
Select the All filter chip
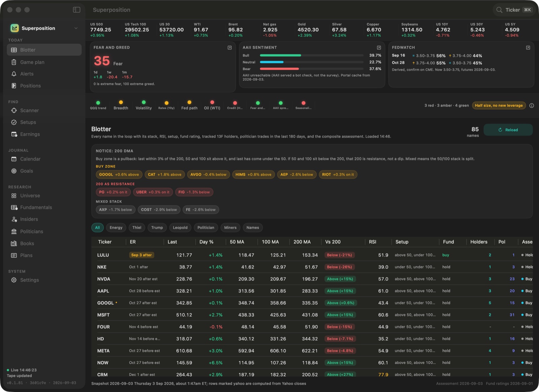(97, 228)
